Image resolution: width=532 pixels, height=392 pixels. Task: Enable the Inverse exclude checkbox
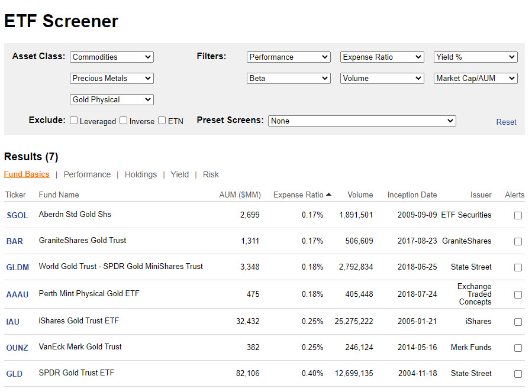[x=124, y=121]
